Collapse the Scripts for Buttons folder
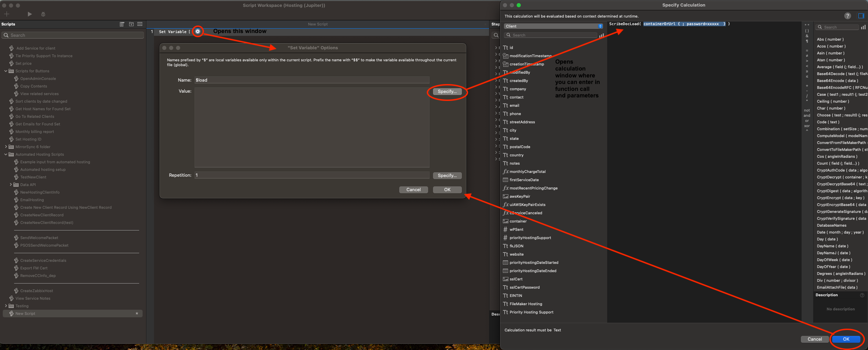Screen dimensions: 868x350 (6, 71)
